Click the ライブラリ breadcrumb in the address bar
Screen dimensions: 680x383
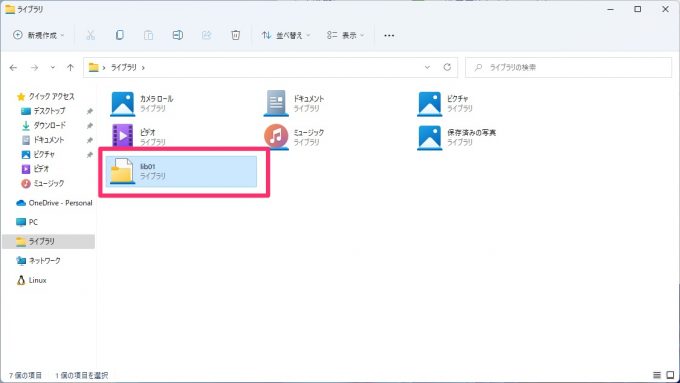tap(124, 67)
